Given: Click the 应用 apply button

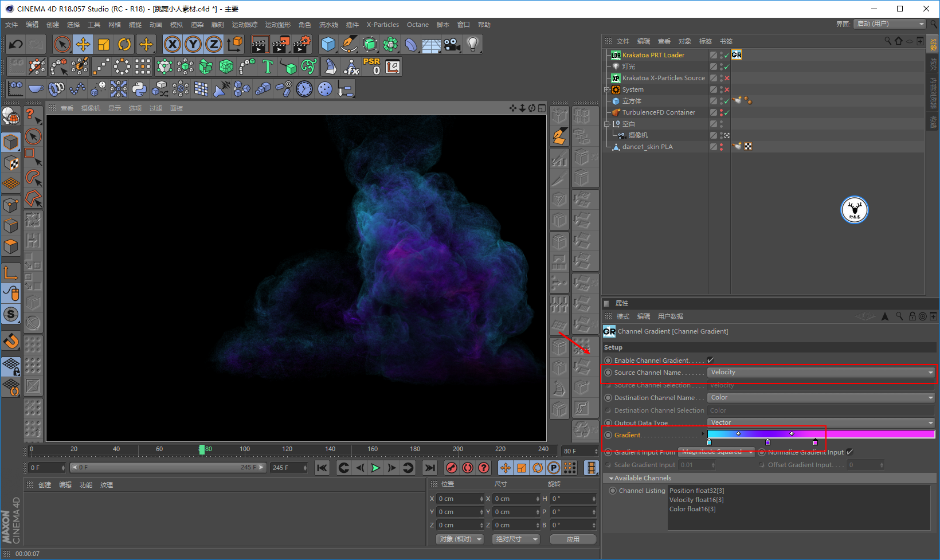Looking at the screenshot, I should pos(573,539).
